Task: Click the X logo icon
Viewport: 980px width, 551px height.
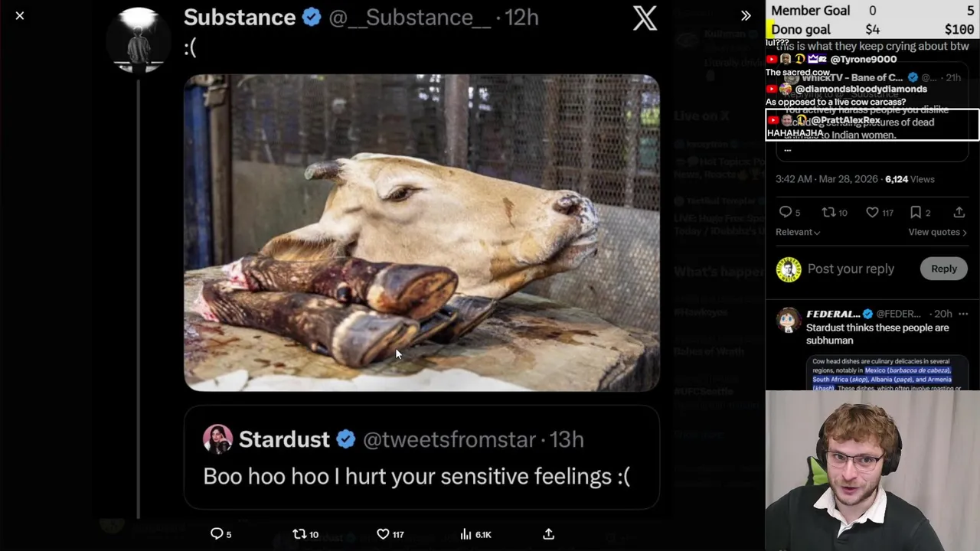Action: [x=645, y=18]
